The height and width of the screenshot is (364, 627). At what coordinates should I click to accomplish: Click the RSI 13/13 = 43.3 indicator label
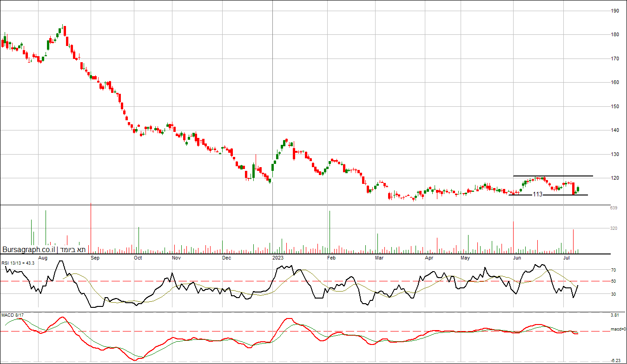18,263
